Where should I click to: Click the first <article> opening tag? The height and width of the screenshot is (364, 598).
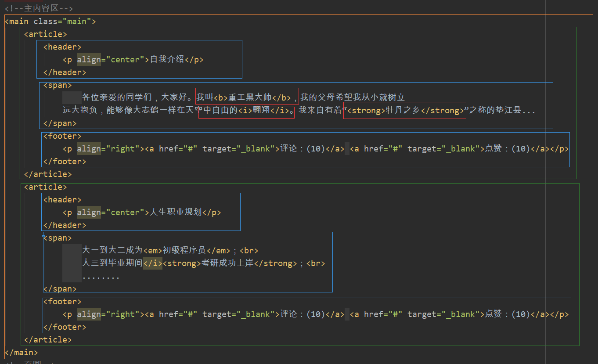click(45, 34)
